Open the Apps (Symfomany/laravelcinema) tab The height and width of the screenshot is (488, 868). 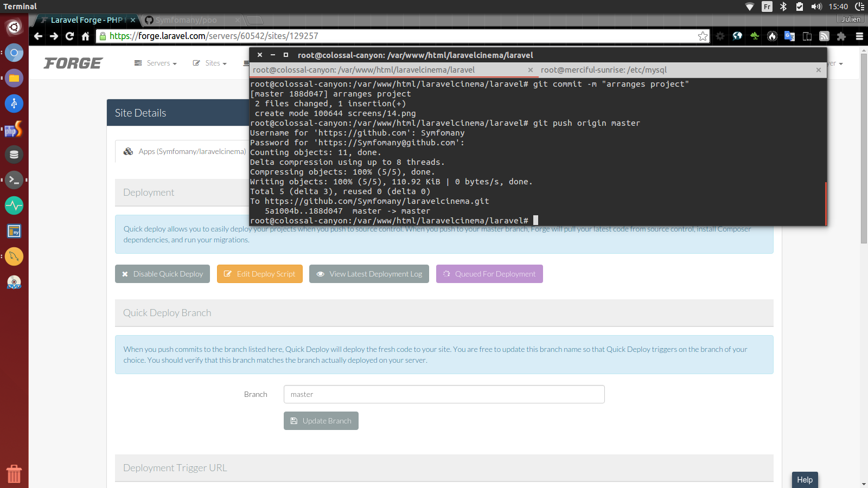click(184, 151)
